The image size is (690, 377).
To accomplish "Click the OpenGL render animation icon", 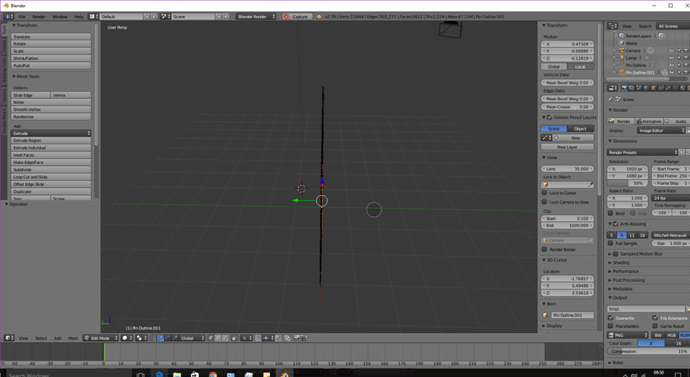I will pyautogui.click(x=304, y=338).
